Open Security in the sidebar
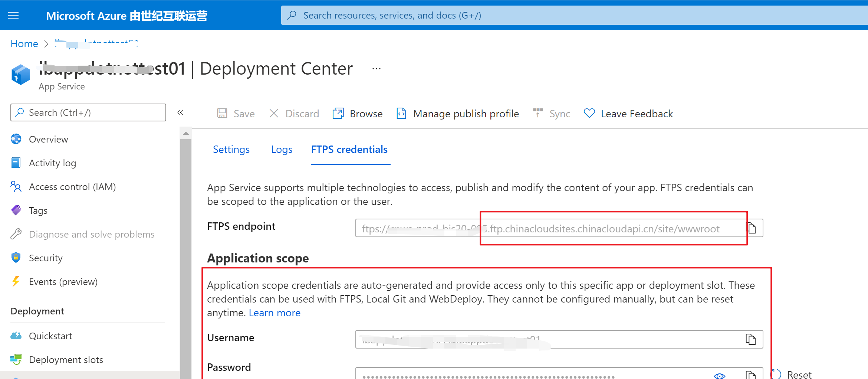868x379 pixels. click(x=46, y=258)
